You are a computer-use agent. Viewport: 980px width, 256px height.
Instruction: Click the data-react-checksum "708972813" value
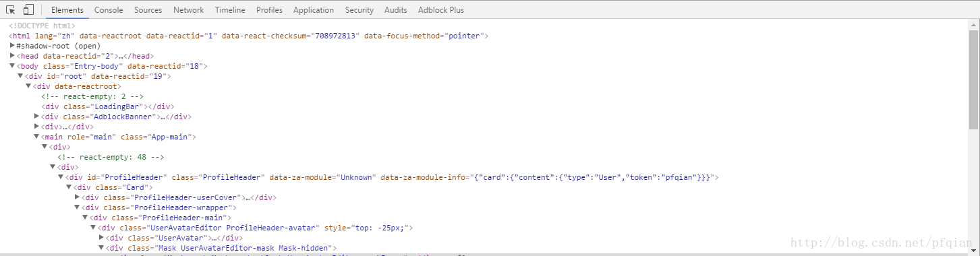[x=335, y=36]
